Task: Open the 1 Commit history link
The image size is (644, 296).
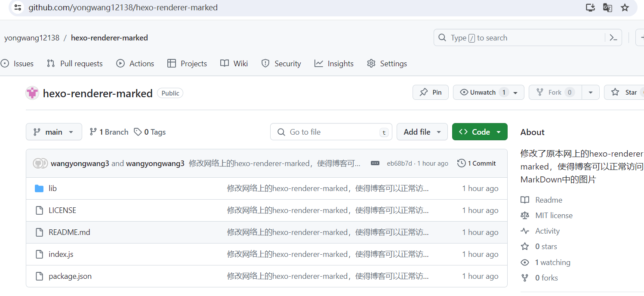Action: pos(477,163)
